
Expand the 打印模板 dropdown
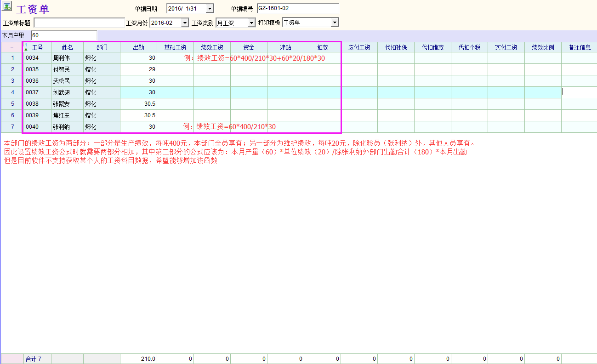pyautogui.click(x=334, y=23)
